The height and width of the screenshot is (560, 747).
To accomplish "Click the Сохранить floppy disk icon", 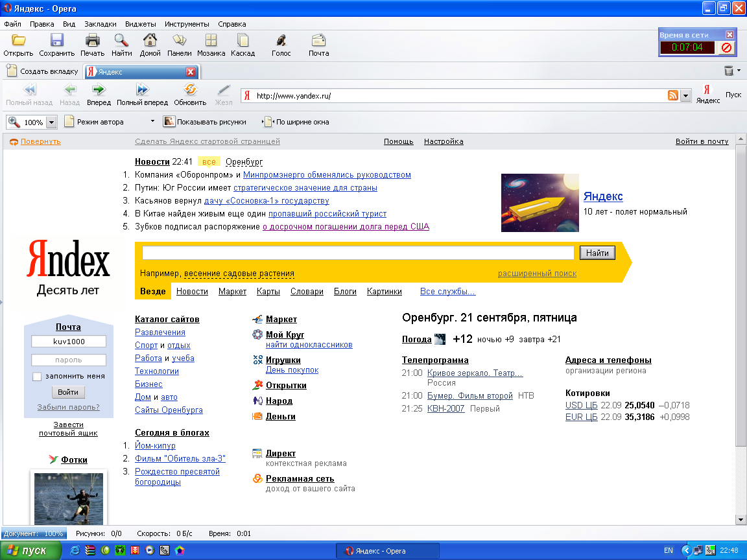I will point(56,40).
